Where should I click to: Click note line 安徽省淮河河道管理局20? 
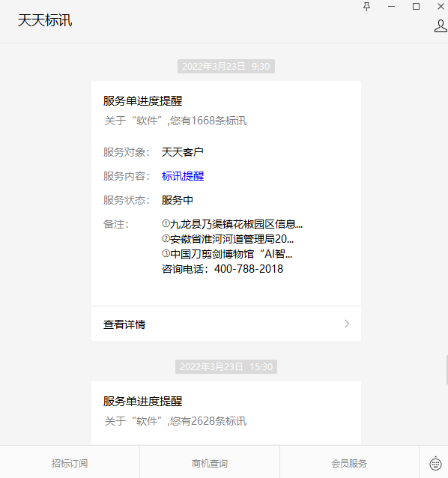coord(228,239)
